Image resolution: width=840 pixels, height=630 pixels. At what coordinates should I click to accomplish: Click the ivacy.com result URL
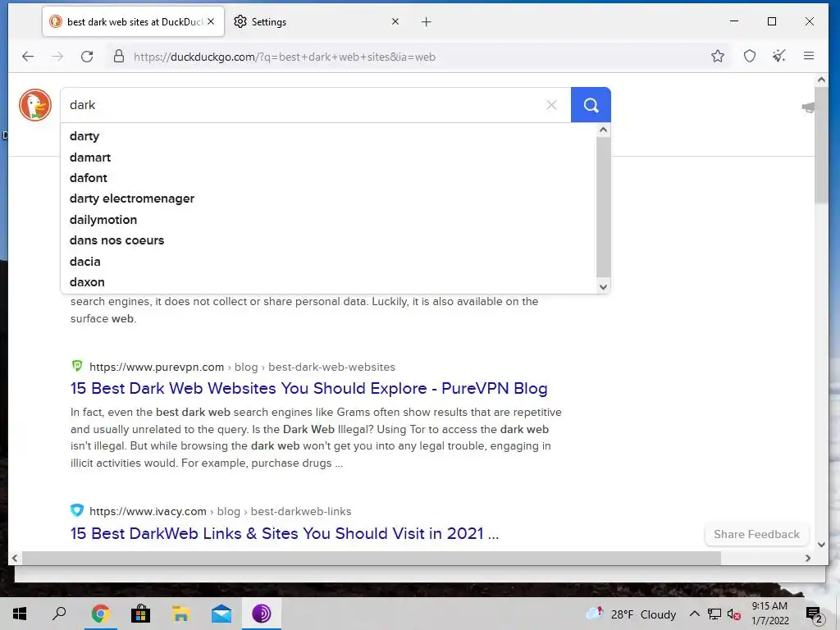220,511
